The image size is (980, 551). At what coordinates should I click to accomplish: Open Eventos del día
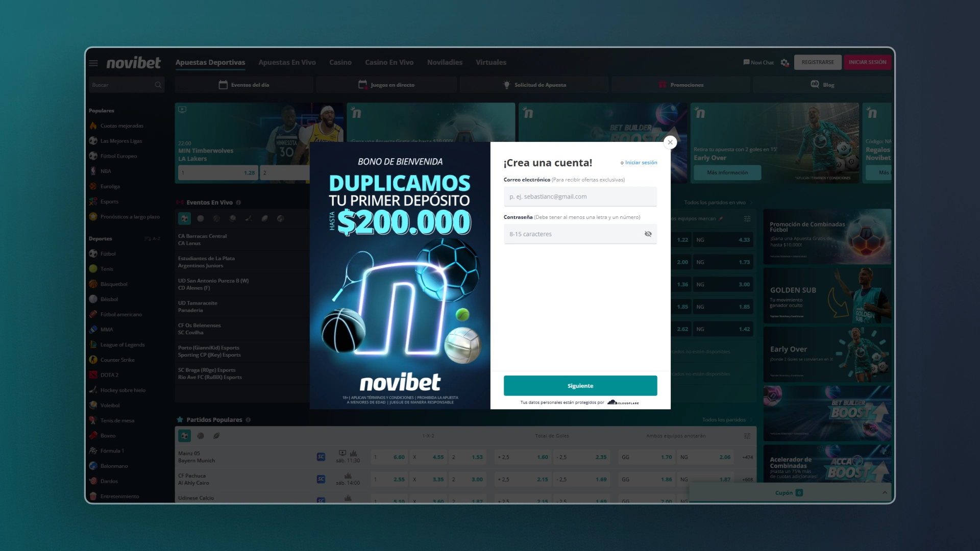pos(244,85)
